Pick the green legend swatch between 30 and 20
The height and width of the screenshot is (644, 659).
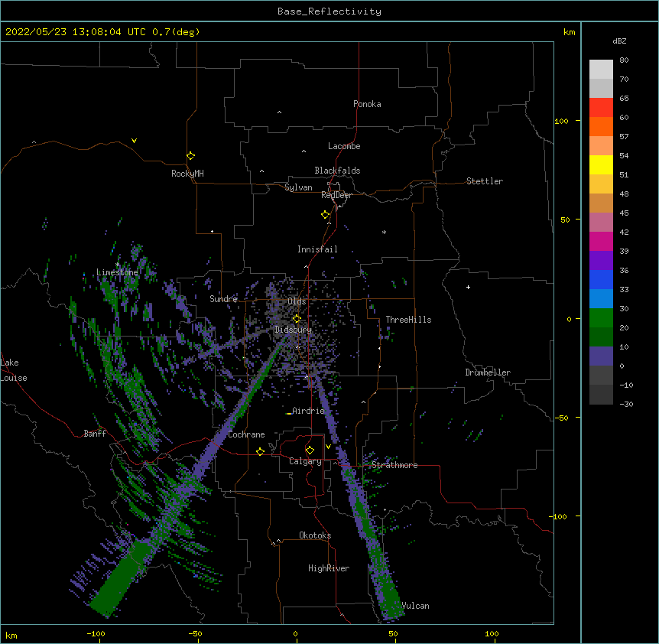tap(601, 318)
